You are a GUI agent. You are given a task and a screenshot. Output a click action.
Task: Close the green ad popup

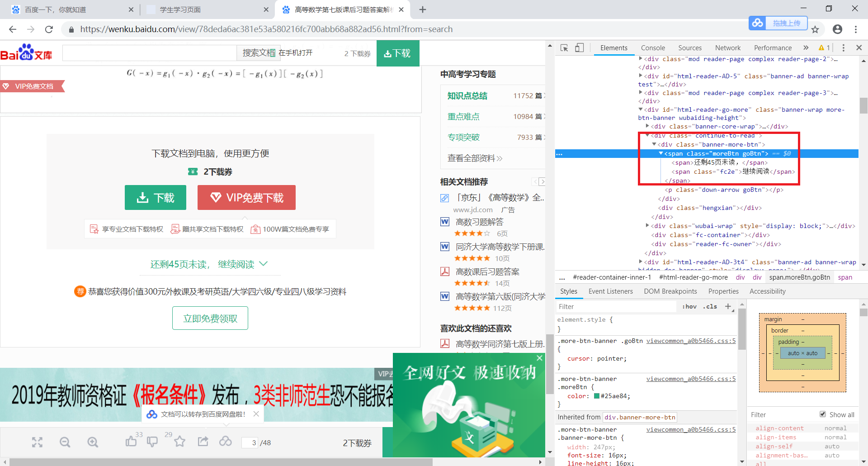539,358
